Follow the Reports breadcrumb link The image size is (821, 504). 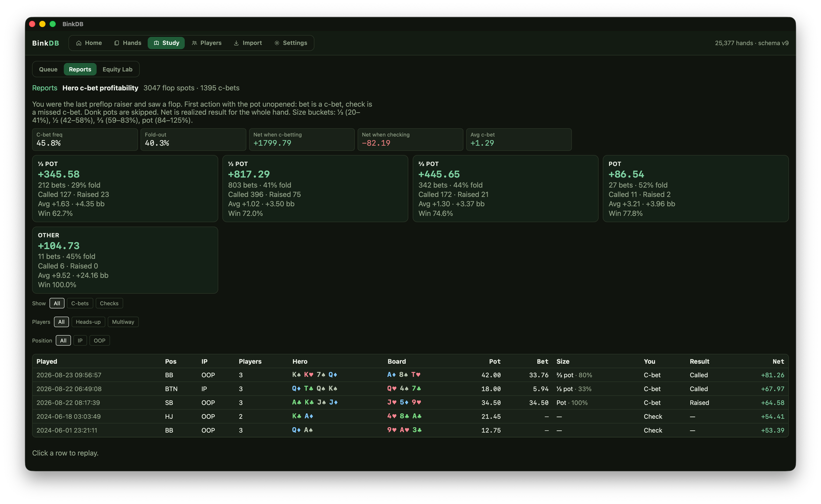click(45, 88)
